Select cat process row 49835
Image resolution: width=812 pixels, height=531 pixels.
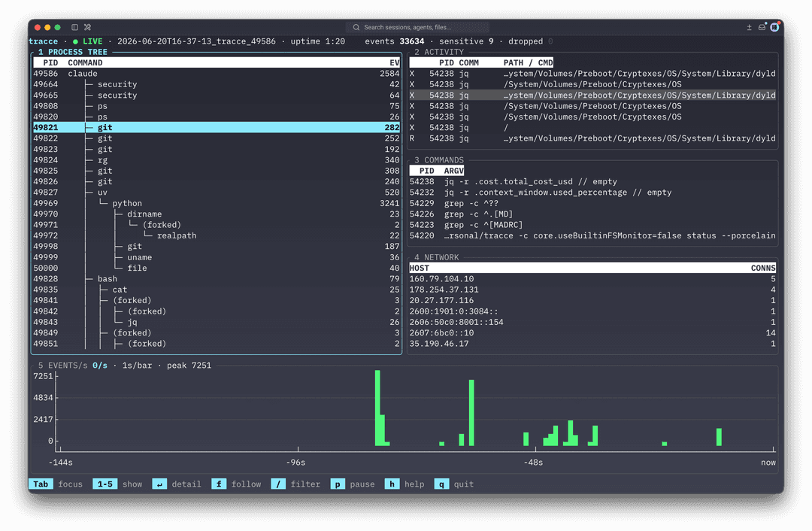click(x=217, y=290)
